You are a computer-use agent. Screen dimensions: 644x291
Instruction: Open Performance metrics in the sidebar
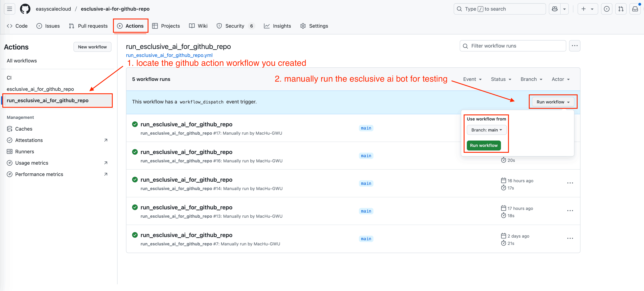(x=39, y=174)
